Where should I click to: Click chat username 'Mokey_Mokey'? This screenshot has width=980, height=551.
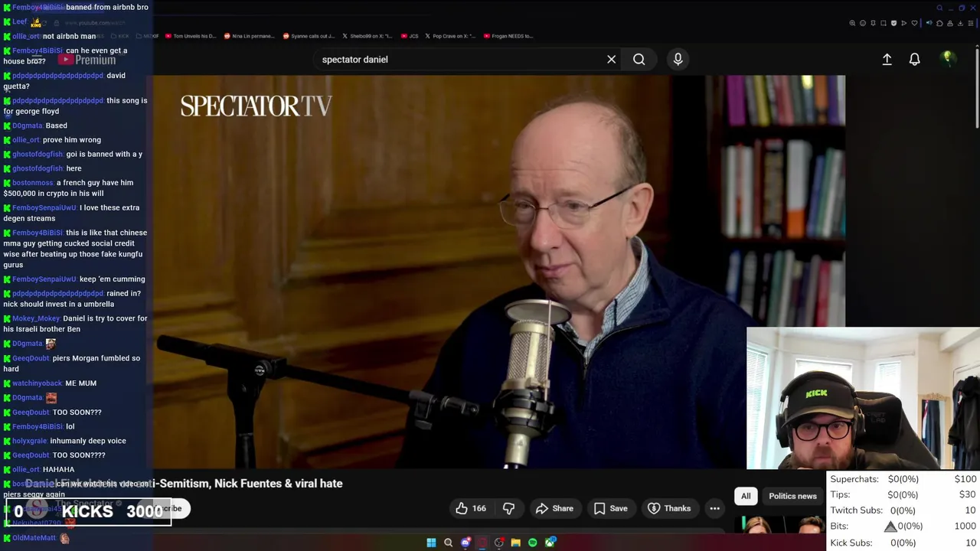click(36, 318)
